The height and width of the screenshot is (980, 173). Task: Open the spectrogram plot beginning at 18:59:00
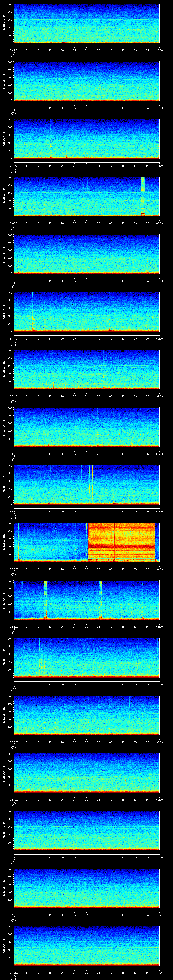tap(87, 888)
